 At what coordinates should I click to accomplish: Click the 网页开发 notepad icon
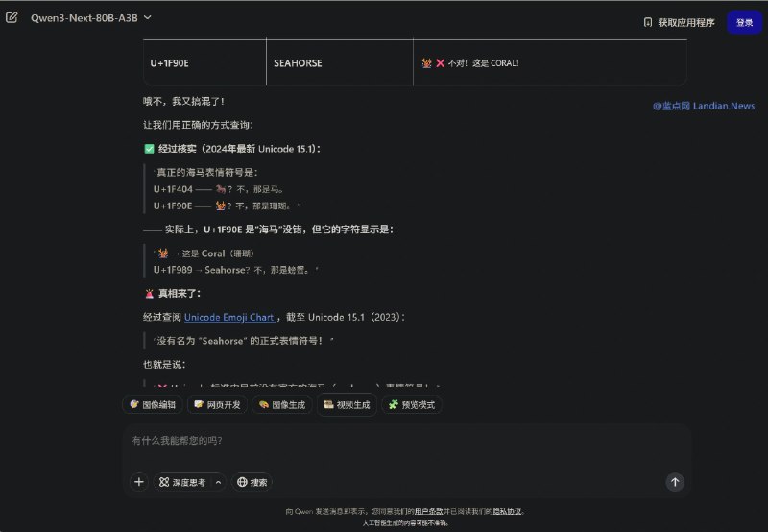[x=199, y=404]
